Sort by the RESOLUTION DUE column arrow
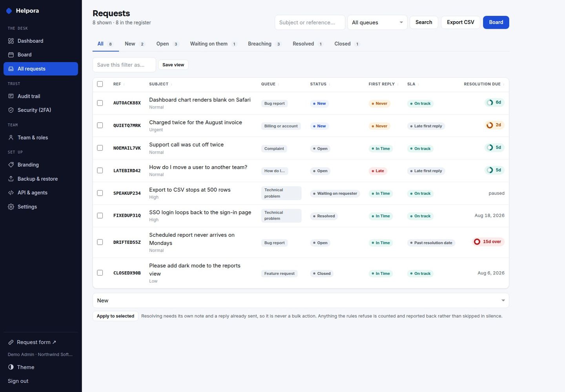Viewport: 565px width, 392px height. click(x=504, y=84)
